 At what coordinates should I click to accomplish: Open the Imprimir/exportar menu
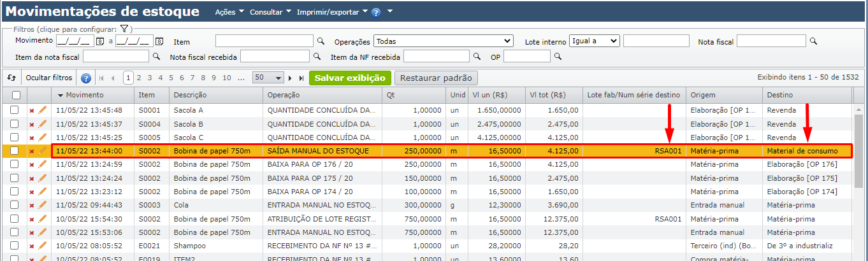[x=332, y=12]
